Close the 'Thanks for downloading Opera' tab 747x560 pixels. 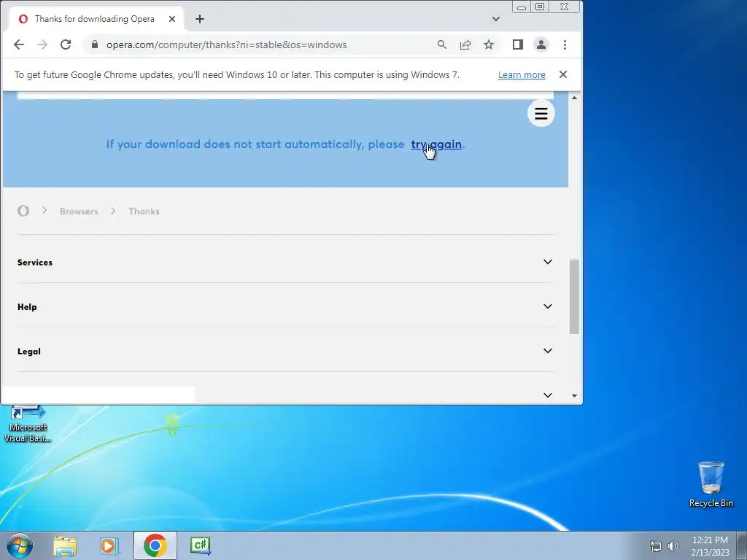pos(172,19)
